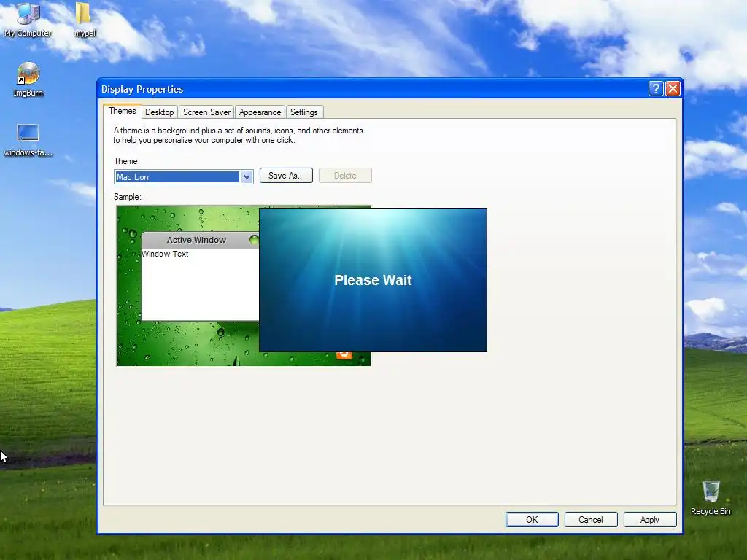Image resolution: width=747 pixels, height=560 pixels.
Task: Expand the Theme dropdown arrow
Action: click(x=247, y=176)
